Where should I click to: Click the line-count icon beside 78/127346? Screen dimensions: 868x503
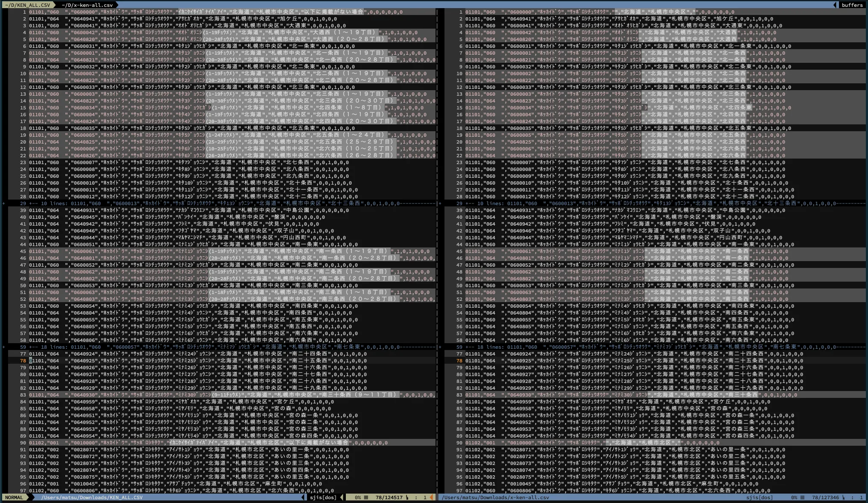[x=802, y=497]
